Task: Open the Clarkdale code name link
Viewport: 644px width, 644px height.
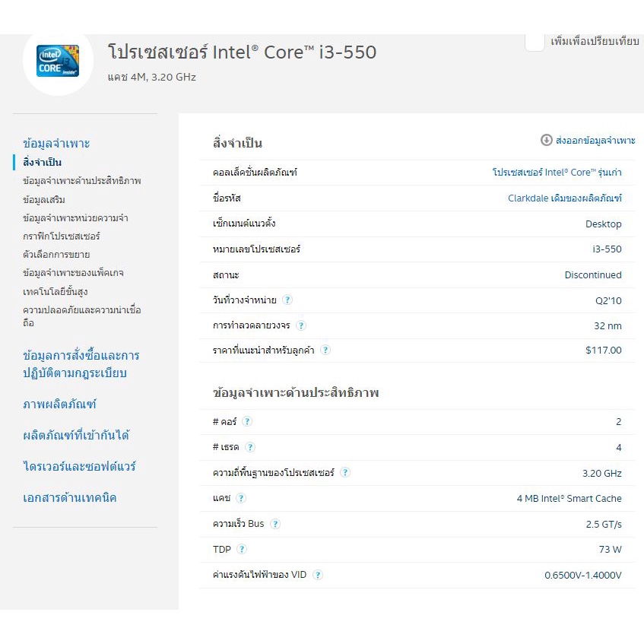Action: (564, 198)
